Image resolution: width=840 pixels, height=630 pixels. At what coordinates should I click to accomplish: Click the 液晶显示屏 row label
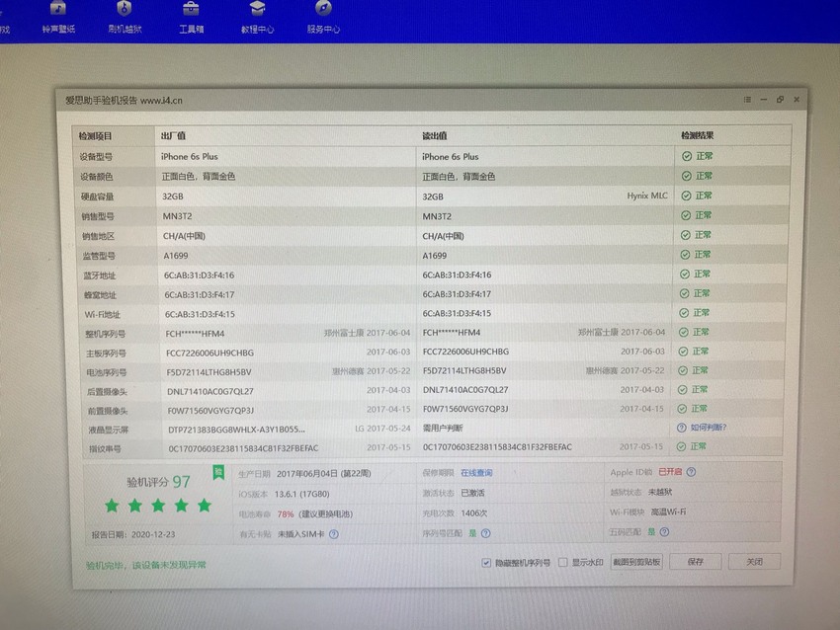tap(109, 430)
